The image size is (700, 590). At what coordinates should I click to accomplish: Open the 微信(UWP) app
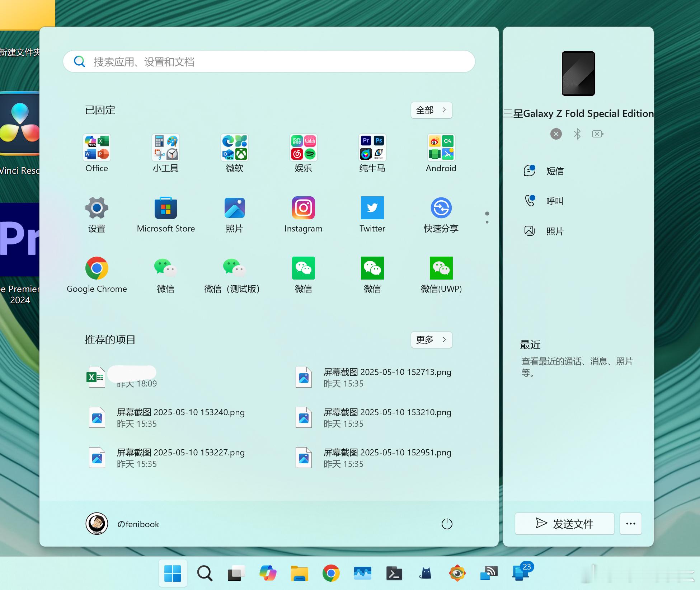pyautogui.click(x=441, y=275)
